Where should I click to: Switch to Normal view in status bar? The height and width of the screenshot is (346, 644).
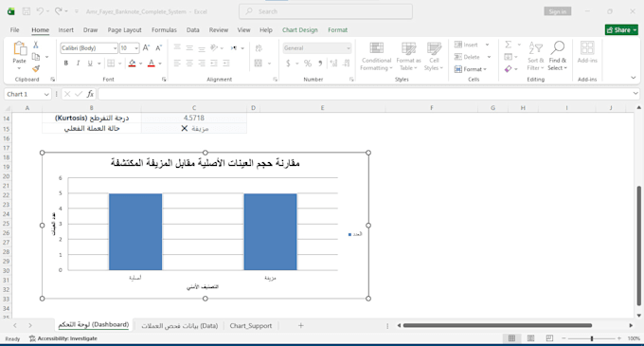click(511, 338)
